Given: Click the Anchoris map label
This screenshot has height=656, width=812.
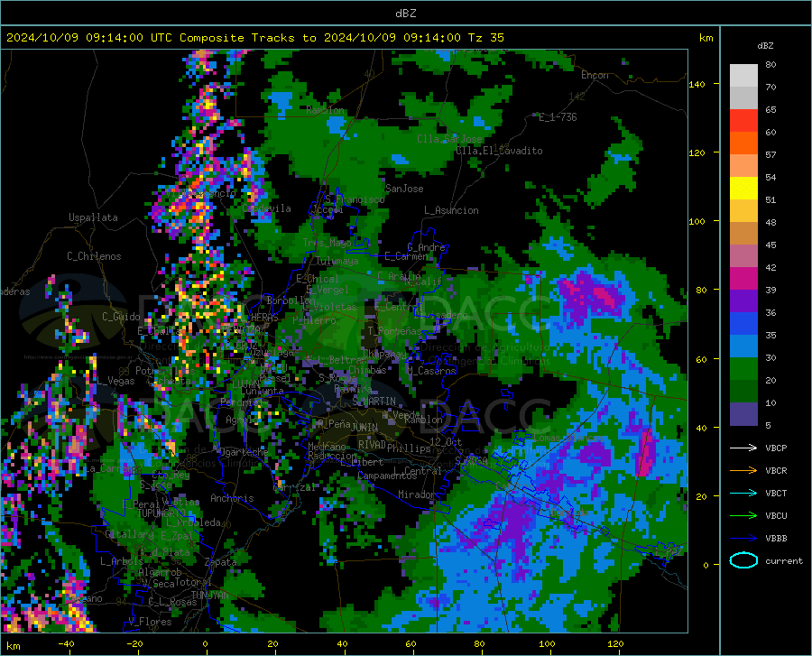Looking at the screenshot, I should pyautogui.click(x=232, y=498).
